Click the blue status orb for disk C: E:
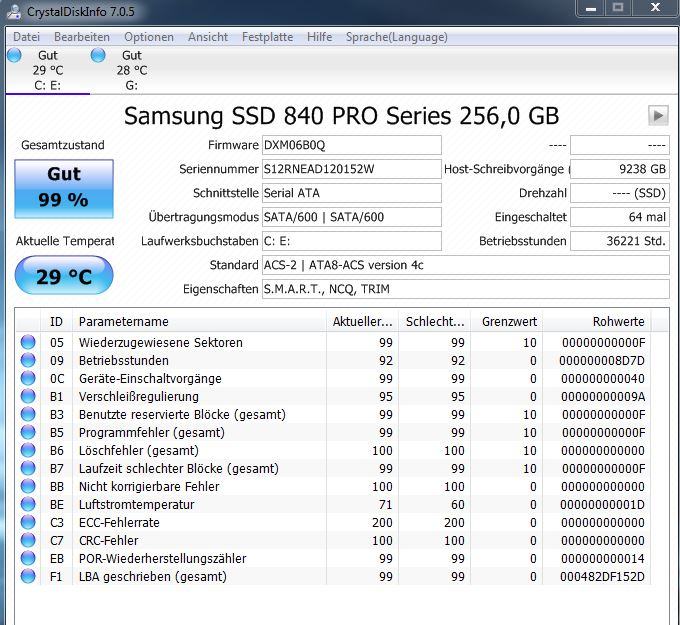 pyautogui.click(x=14, y=55)
